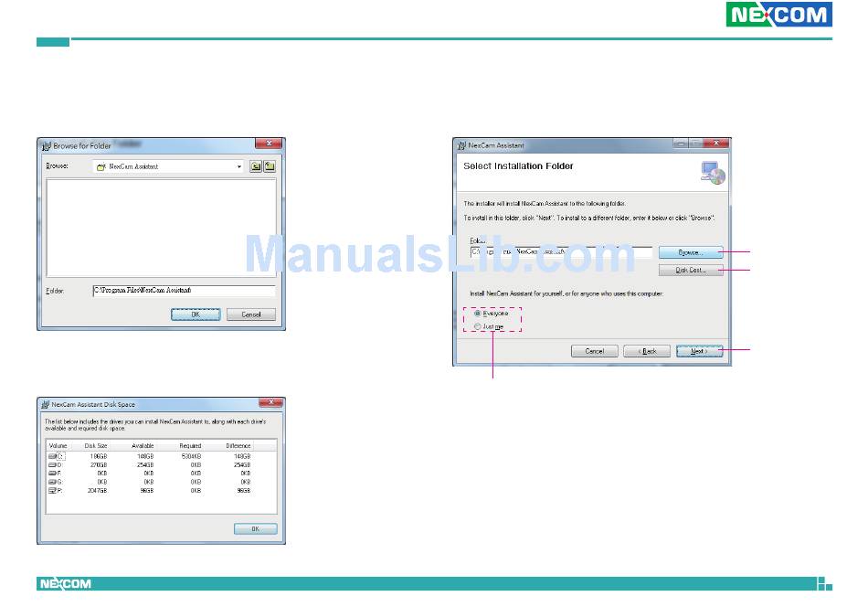868x607 pixels.
Task: Sort by the Required column header
Action: click(x=190, y=446)
